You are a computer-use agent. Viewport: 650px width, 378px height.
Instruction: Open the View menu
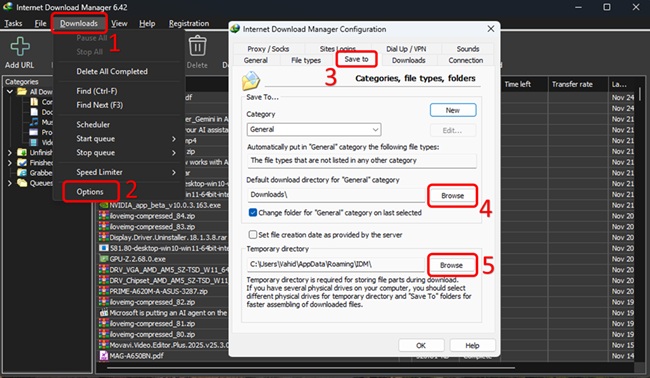pyautogui.click(x=119, y=23)
